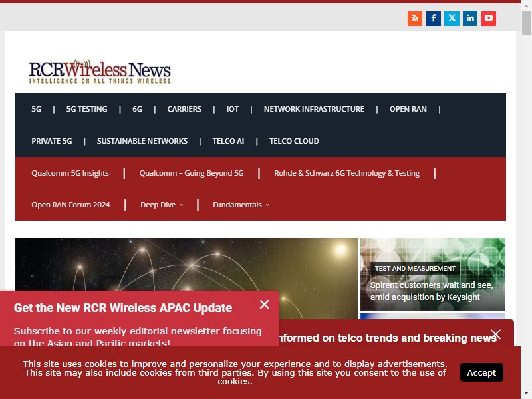Click the RCR Wireless News logo

pos(100,72)
